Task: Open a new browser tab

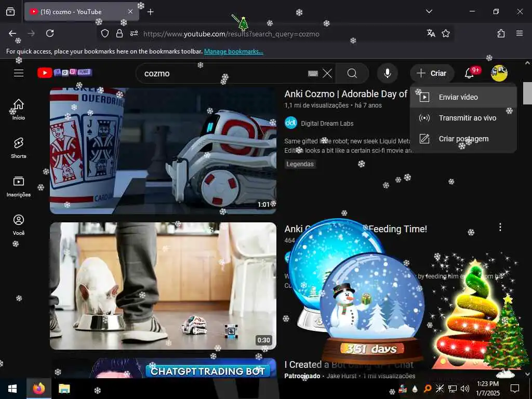Action: [x=151, y=12]
